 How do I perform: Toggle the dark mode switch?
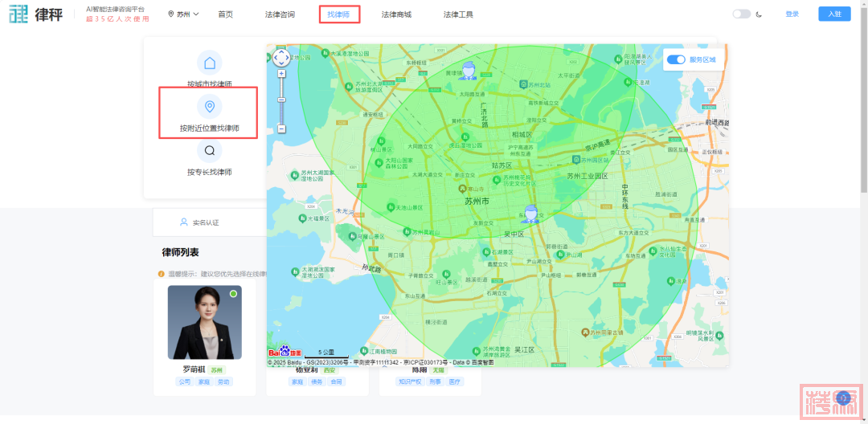point(741,14)
